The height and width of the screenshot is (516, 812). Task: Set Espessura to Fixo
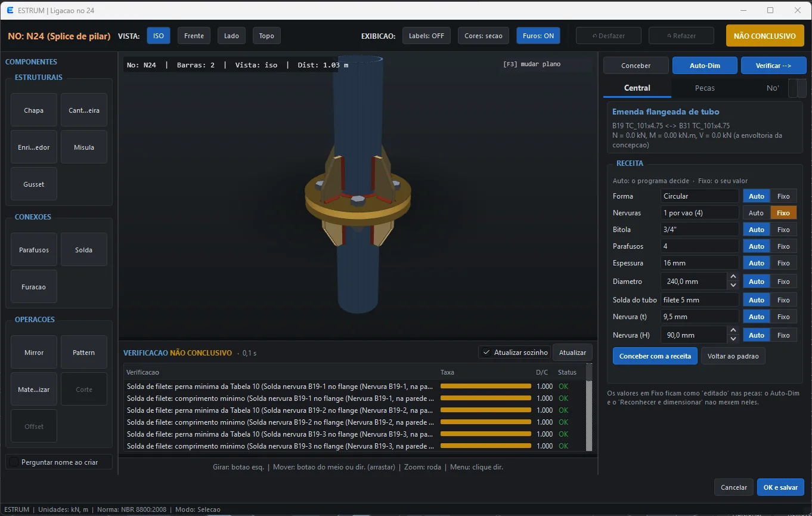click(783, 263)
